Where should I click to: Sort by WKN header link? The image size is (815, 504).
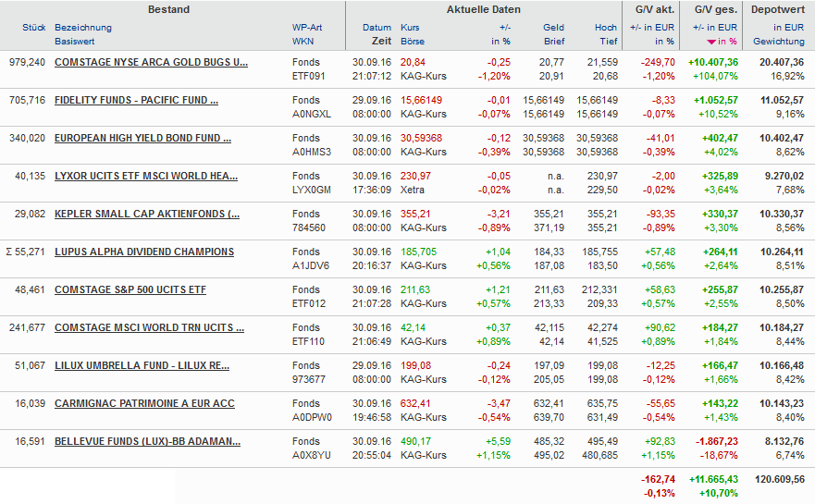click(x=303, y=42)
